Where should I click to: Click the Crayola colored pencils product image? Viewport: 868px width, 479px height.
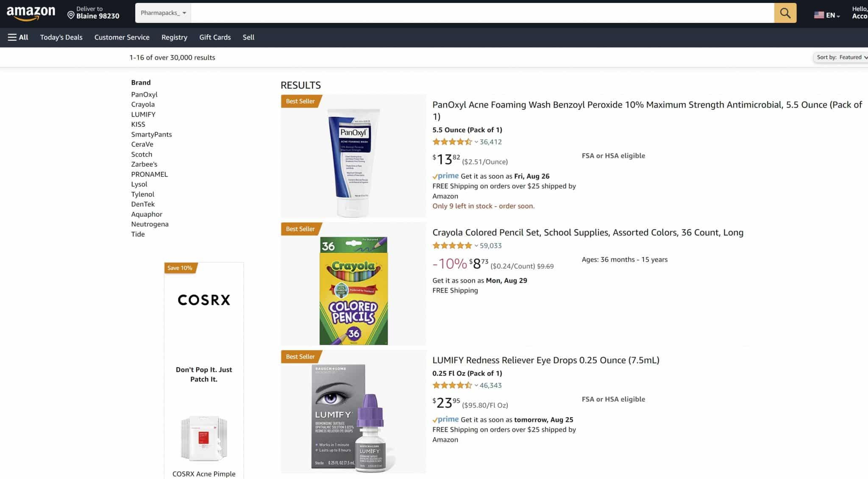tap(353, 291)
